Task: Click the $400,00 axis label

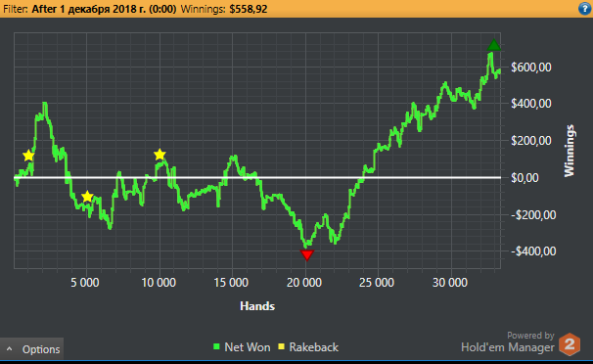Action: (x=531, y=103)
